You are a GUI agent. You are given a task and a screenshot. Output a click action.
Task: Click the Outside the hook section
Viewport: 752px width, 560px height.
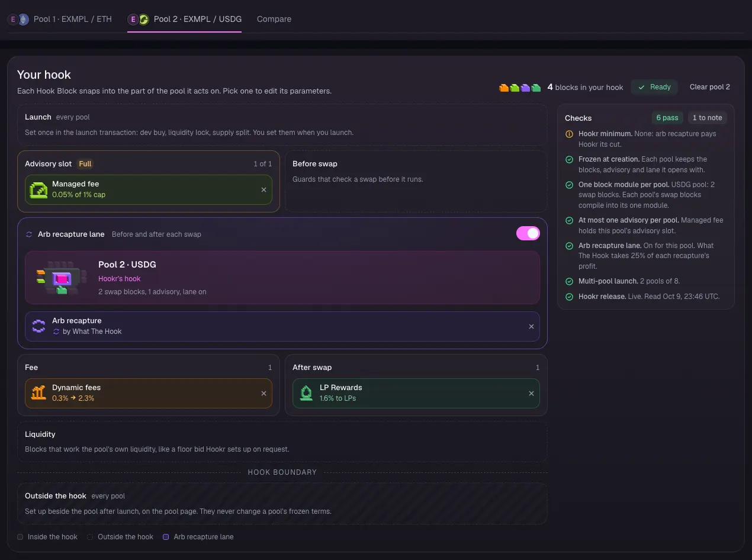tap(282, 504)
